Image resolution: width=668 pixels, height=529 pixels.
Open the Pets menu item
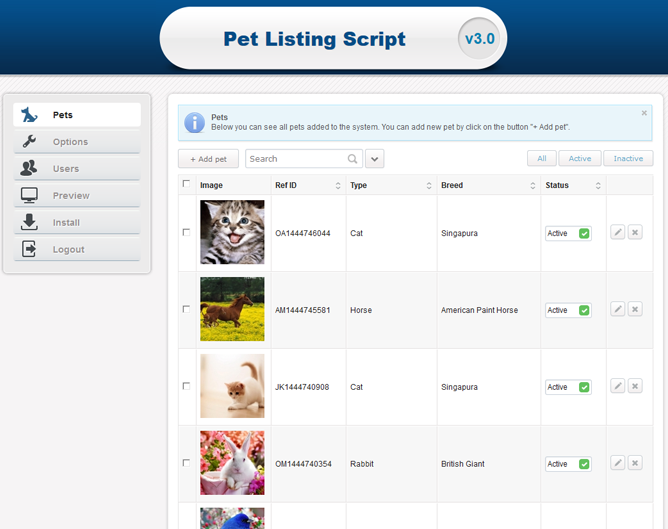coord(77,115)
